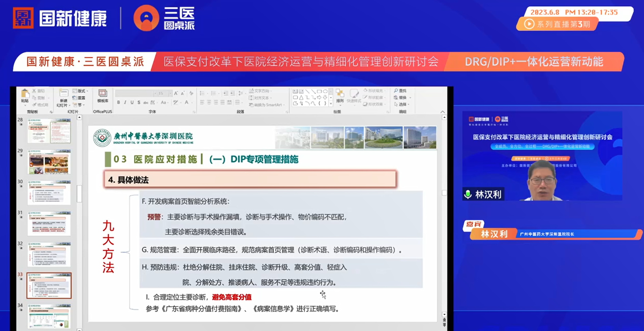Select slide 34 thumbnail
Screen dimensions: 644x331
tap(49, 316)
